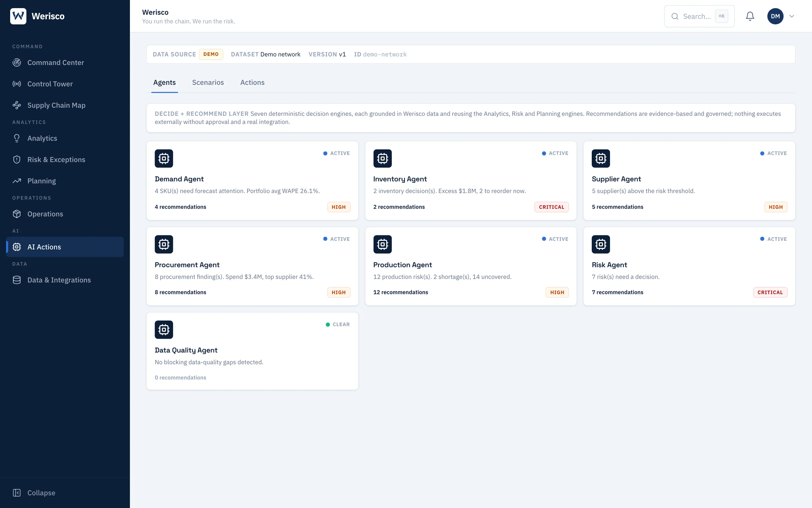812x508 pixels.
Task: Click the DEMO data source badge
Action: (x=211, y=54)
